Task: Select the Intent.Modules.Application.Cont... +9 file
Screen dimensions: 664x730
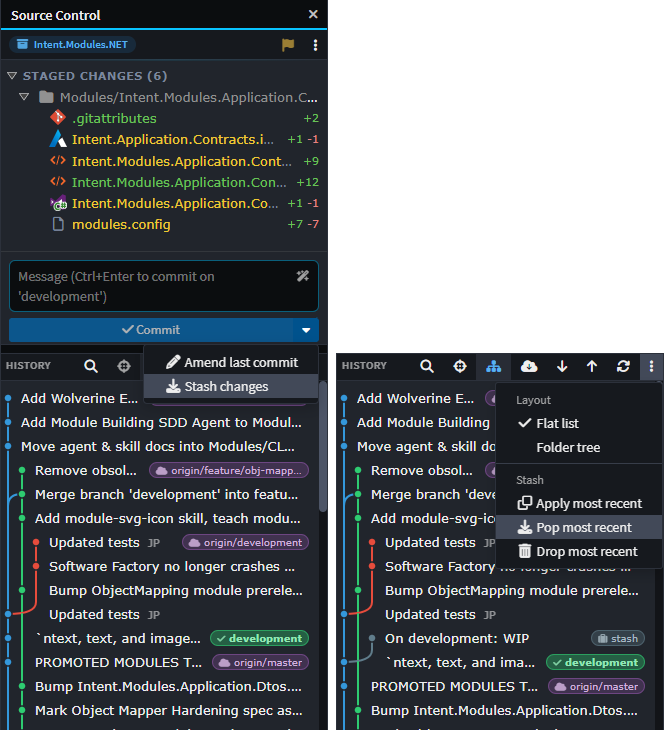Action: [163, 161]
